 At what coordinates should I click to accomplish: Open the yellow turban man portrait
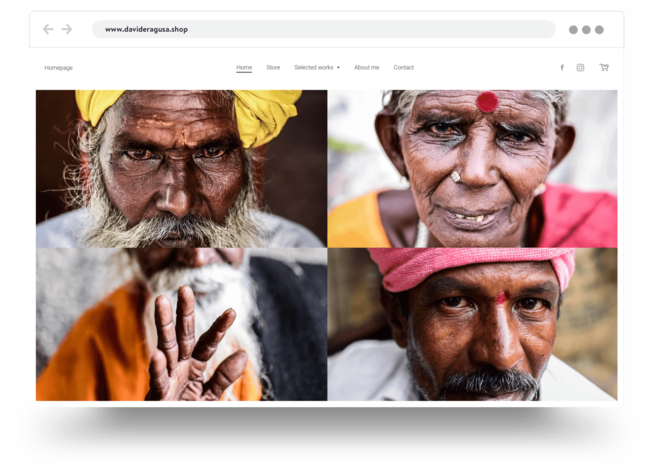click(181, 169)
